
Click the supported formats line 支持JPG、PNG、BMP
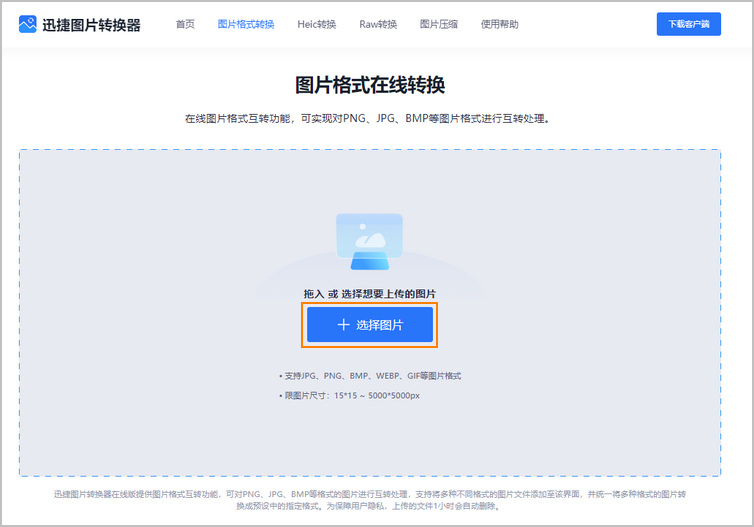tap(370, 376)
